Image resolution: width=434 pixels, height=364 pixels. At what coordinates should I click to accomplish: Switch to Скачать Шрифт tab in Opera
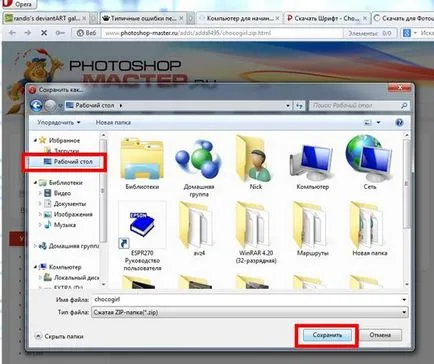(x=328, y=18)
